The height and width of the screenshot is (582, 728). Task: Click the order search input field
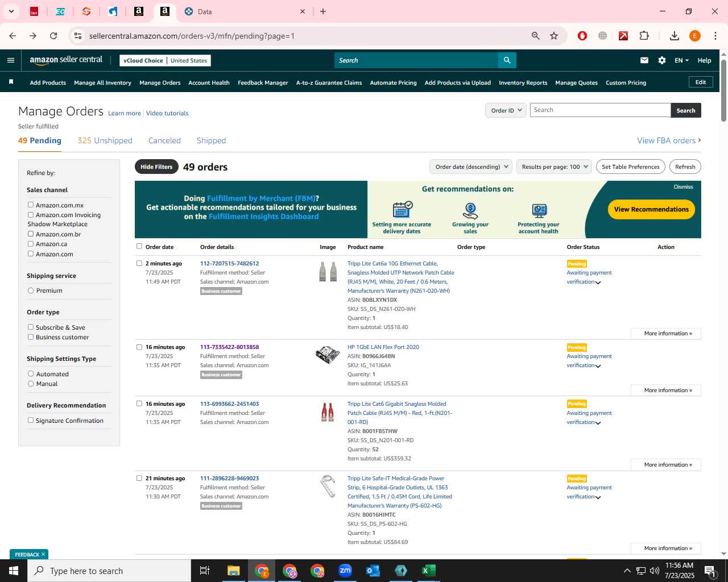point(600,110)
